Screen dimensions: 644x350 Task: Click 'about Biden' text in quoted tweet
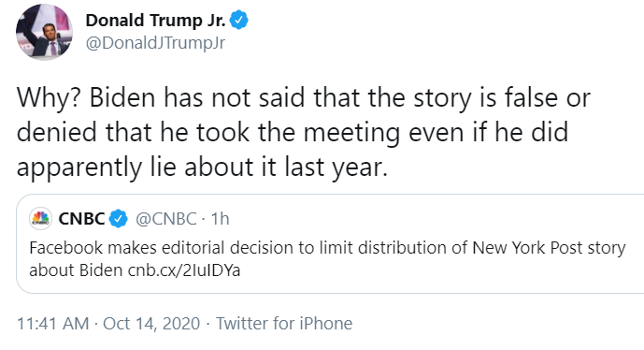[x=76, y=270]
